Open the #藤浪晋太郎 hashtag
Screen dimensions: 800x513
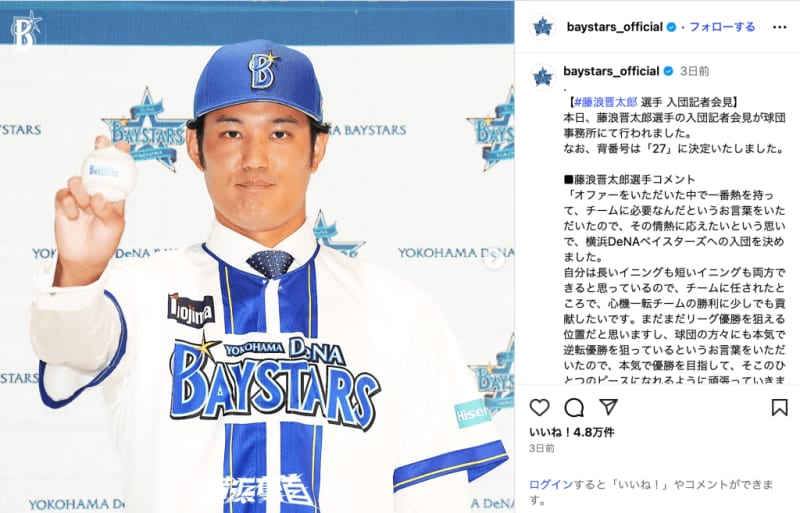pos(605,103)
